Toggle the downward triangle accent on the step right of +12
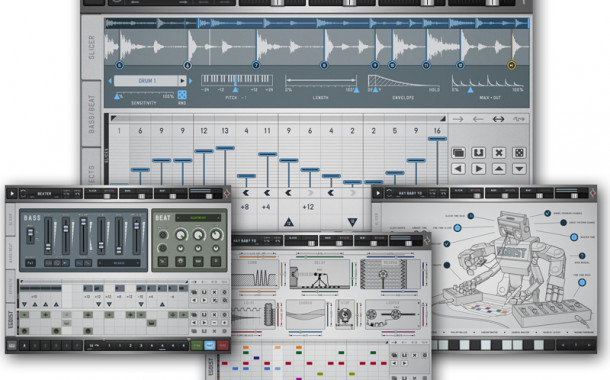The image size is (610, 380). pos(352,222)
